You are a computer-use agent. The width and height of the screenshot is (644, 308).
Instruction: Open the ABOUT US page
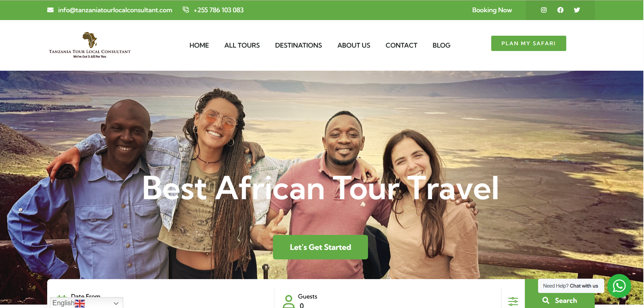(x=354, y=45)
